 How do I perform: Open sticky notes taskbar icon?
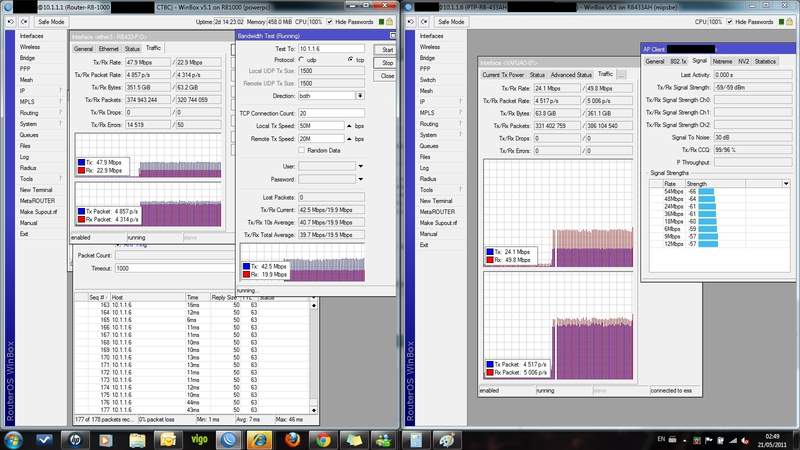(354, 440)
